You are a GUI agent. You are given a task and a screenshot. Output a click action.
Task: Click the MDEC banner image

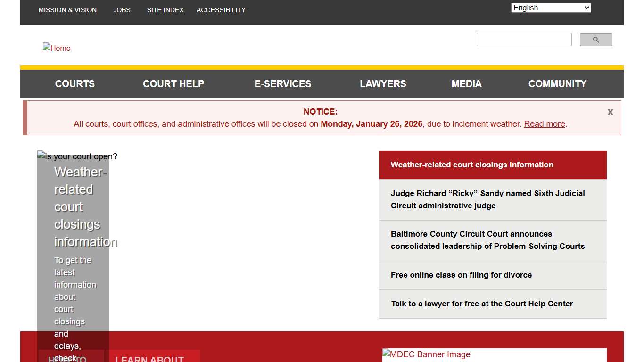(426, 354)
